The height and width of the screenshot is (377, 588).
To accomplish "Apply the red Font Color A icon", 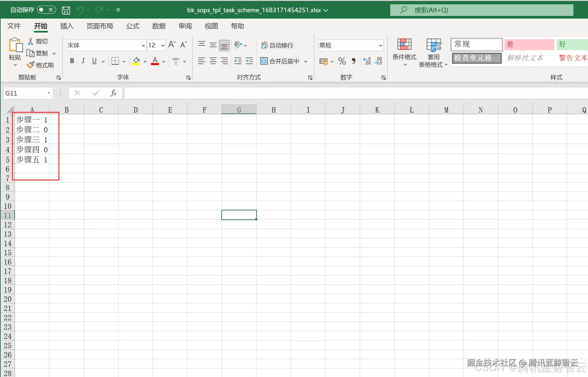I will pyautogui.click(x=155, y=61).
